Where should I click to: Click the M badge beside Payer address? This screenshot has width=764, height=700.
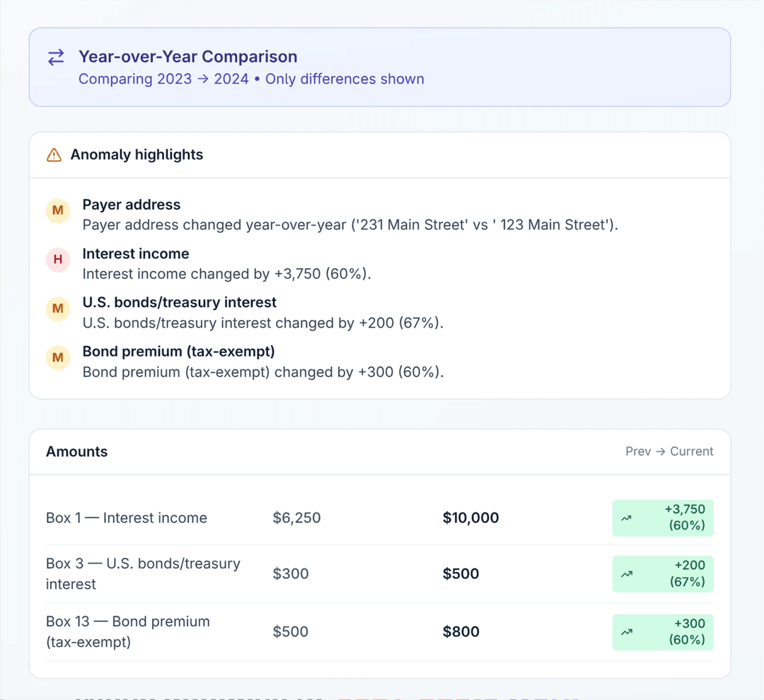[x=58, y=211]
